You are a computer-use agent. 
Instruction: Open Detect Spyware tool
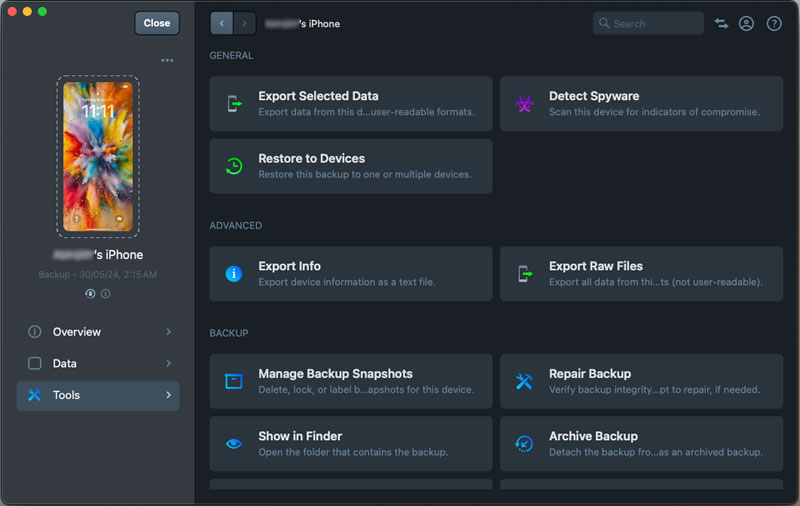(641, 104)
